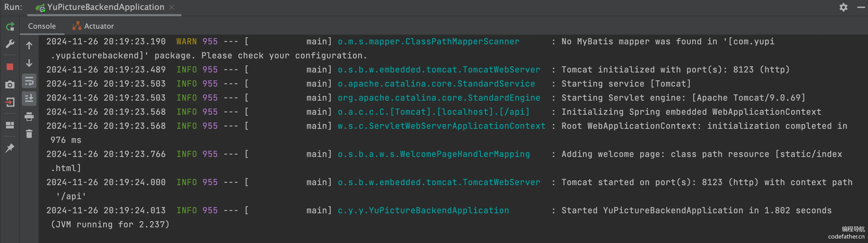The image size is (868, 243).
Task: Switch to the Console tab
Action: (x=42, y=26)
